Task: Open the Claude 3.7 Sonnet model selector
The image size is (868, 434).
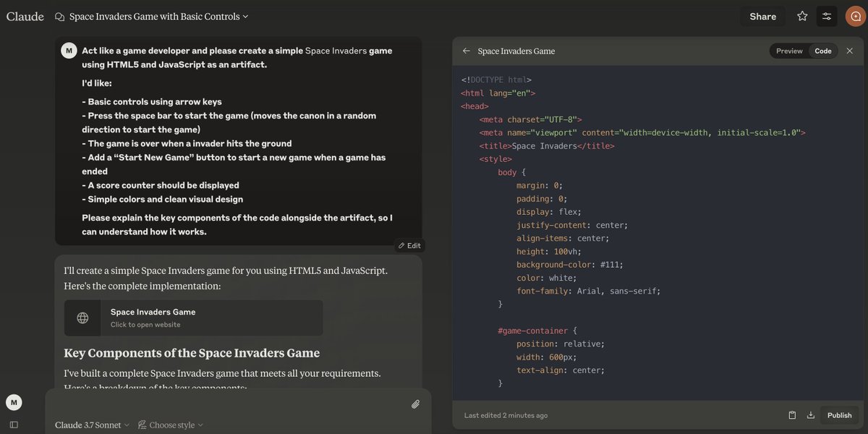Action: [93, 425]
